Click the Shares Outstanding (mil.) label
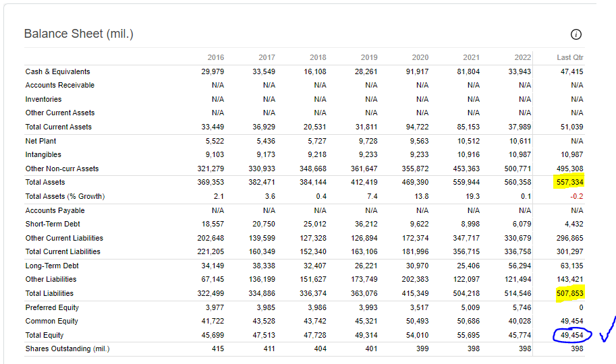This screenshot has width=616, height=364. click(67, 348)
